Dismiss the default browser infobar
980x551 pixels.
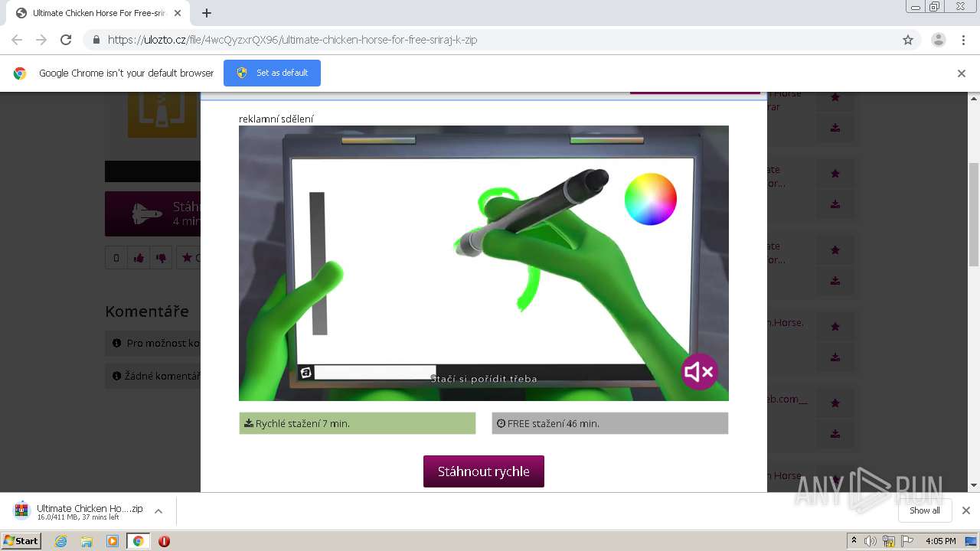point(962,73)
